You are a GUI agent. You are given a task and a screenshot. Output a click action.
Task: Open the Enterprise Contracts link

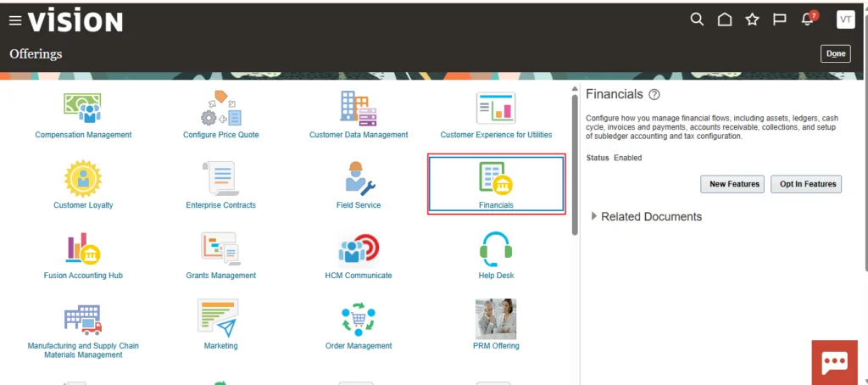(221, 205)
